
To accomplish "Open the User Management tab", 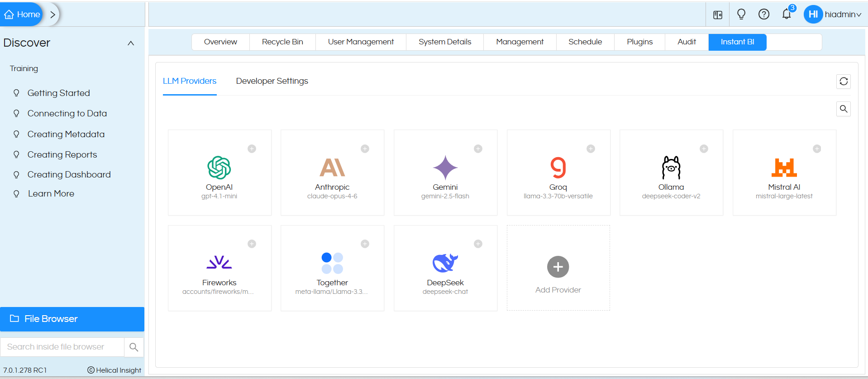I will [361, 42].
